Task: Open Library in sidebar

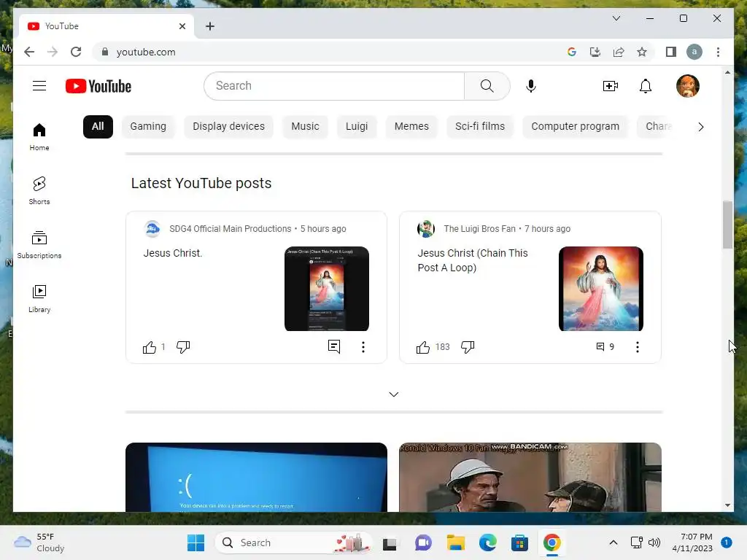Action: click(x=39, y=298)
